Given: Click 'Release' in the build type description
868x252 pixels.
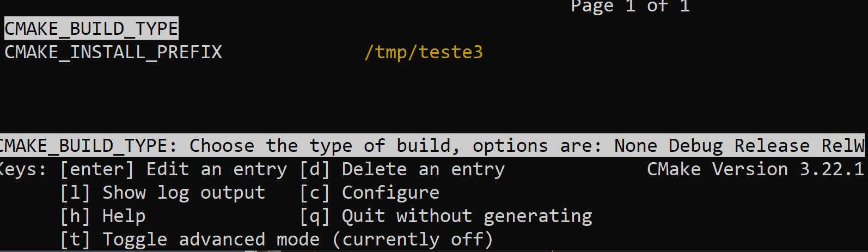Looking at the screenshot, I should tap(772, 146).
